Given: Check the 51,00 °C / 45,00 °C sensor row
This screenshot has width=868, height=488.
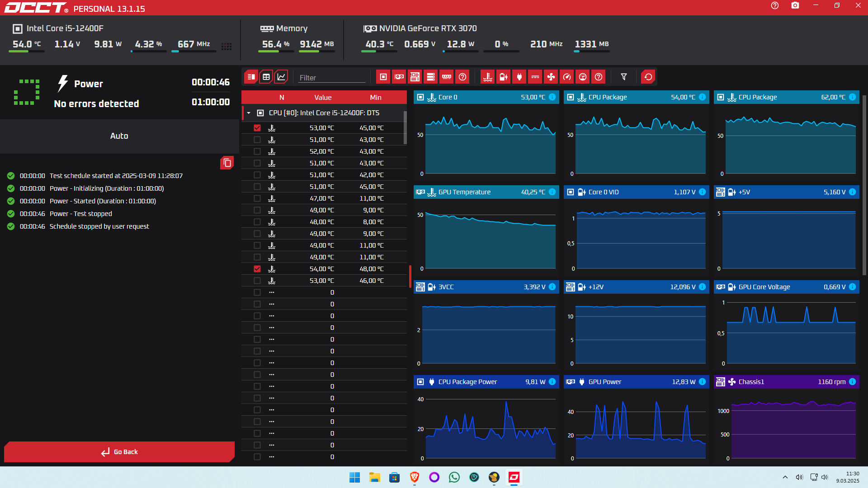Looking at the screenshot, I should (257, 187).
